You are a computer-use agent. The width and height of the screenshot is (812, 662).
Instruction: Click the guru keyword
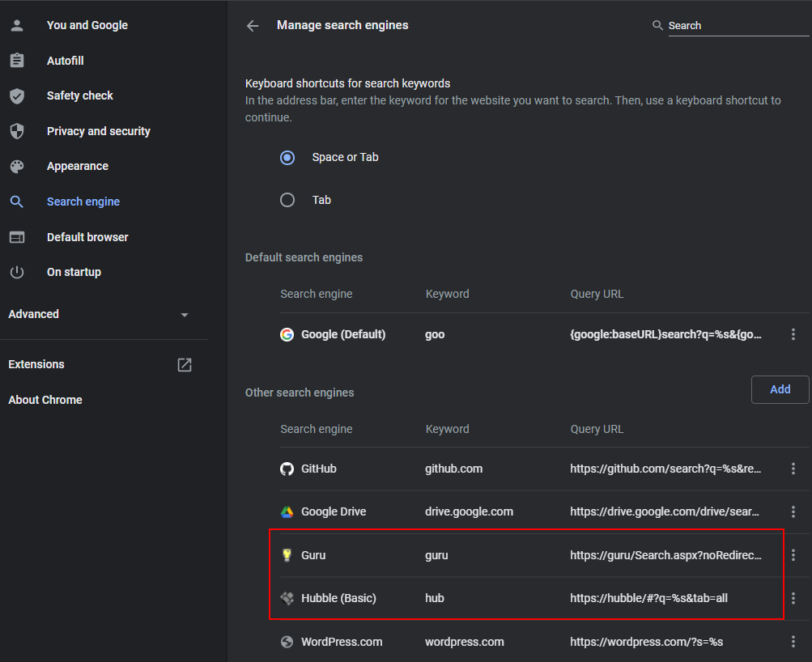[x=436, y=555]
